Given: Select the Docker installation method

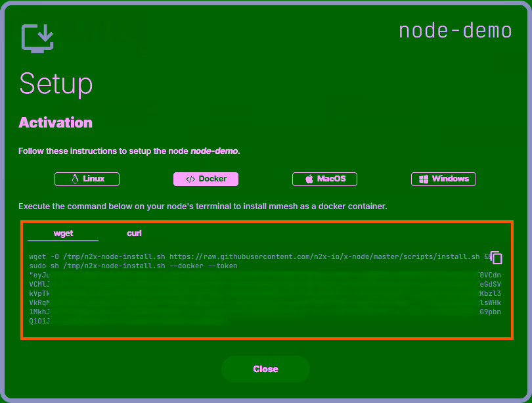Looking at the screenshot, I should [206, 179].
